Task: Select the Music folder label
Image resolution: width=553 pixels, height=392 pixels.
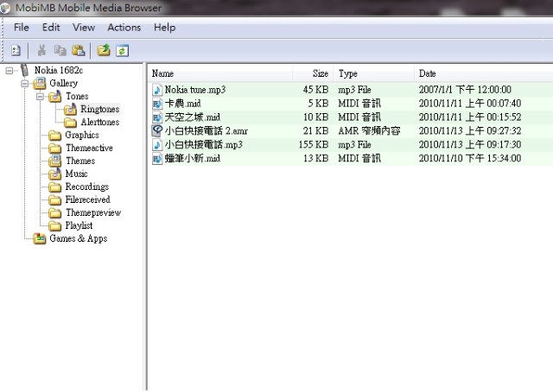Action: 76,174
